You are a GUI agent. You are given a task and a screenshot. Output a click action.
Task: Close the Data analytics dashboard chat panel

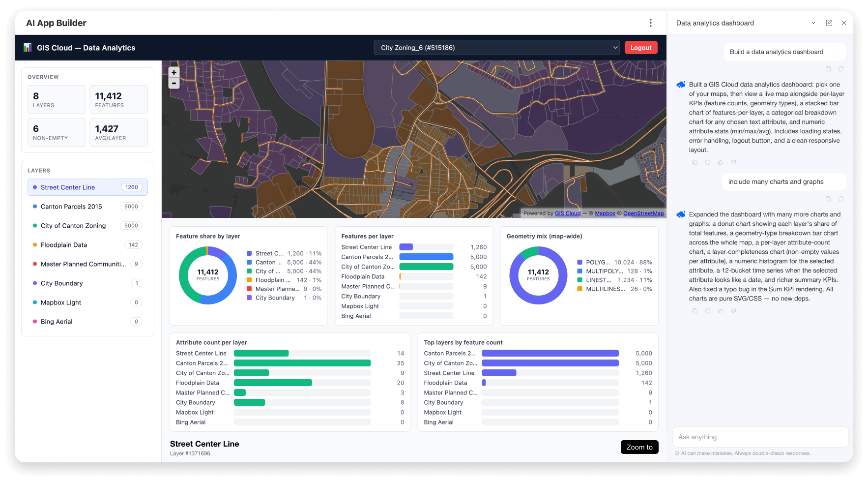coord(844,23)
